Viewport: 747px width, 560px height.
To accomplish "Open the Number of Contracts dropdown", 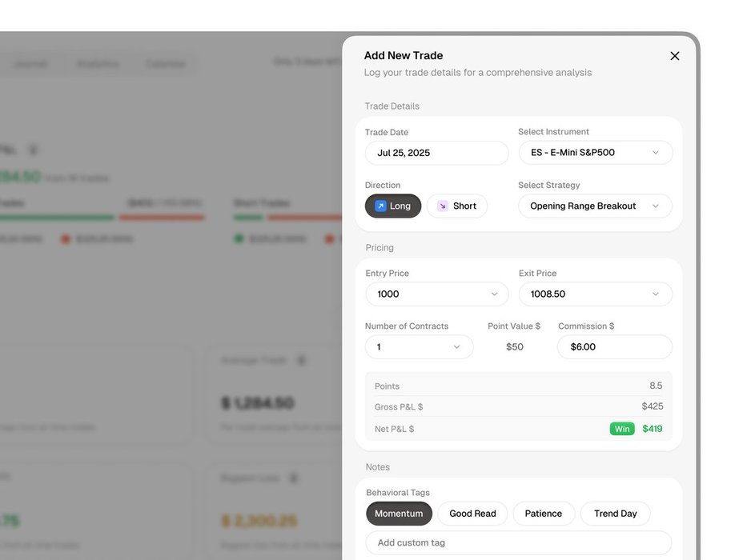I will tap(420, 346).
